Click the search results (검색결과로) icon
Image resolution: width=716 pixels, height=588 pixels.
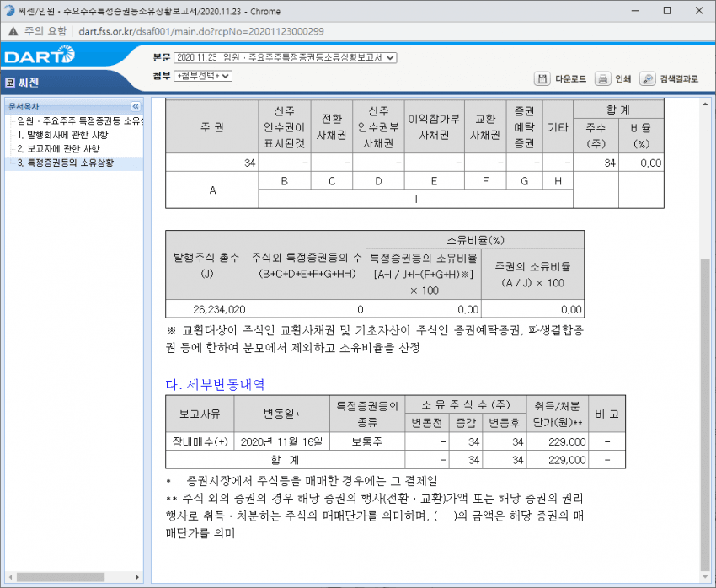pyautogui.click(x=648, y=79)
